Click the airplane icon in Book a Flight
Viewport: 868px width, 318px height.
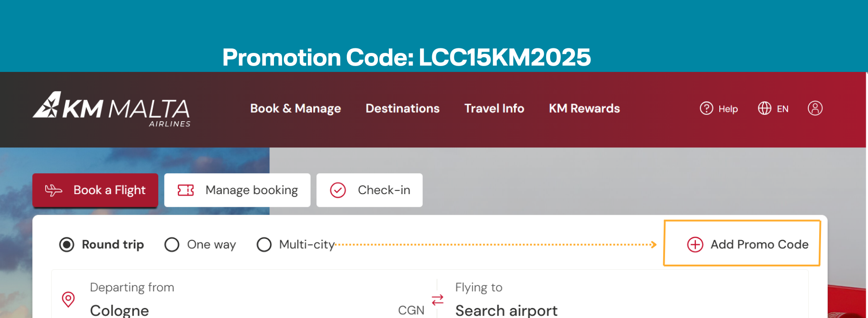coord(53,190)
